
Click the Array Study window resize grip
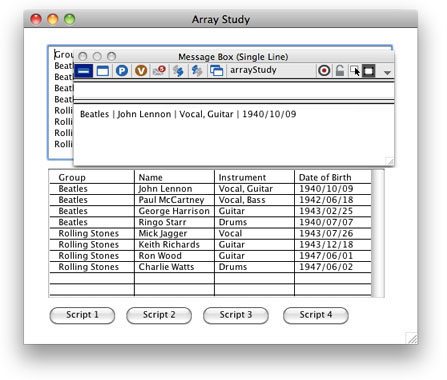coord(412,338)
